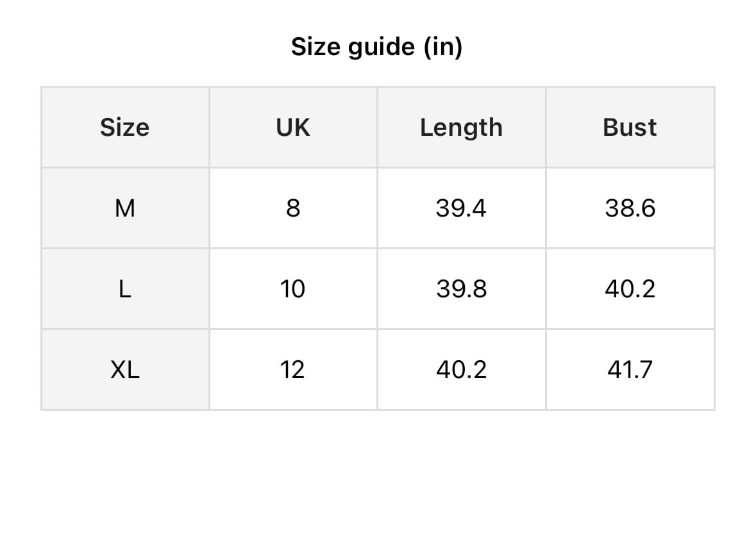Click the "(in)" unit in the title
756x546 pixels.
443,47
